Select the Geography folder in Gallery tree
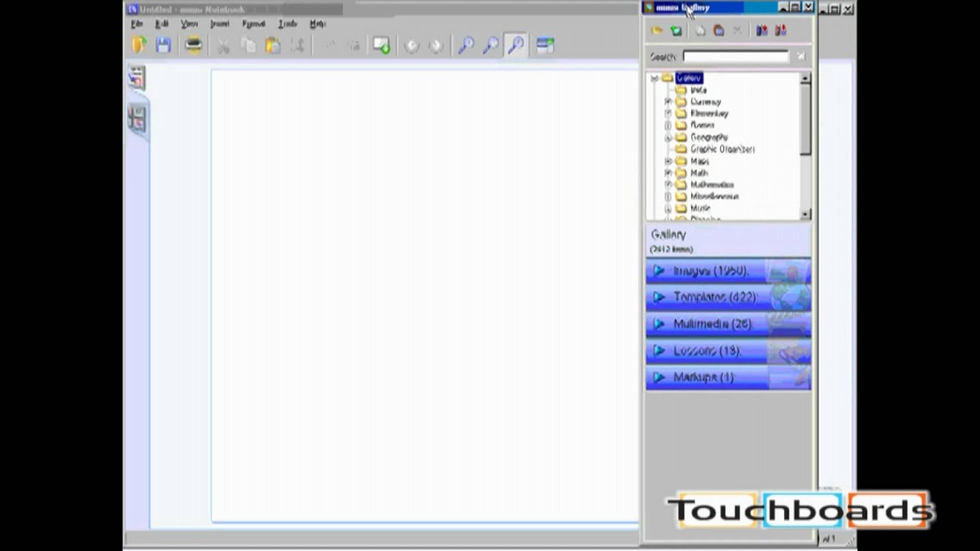The width and height of the screenshot is (980, 551). point(709,138)
